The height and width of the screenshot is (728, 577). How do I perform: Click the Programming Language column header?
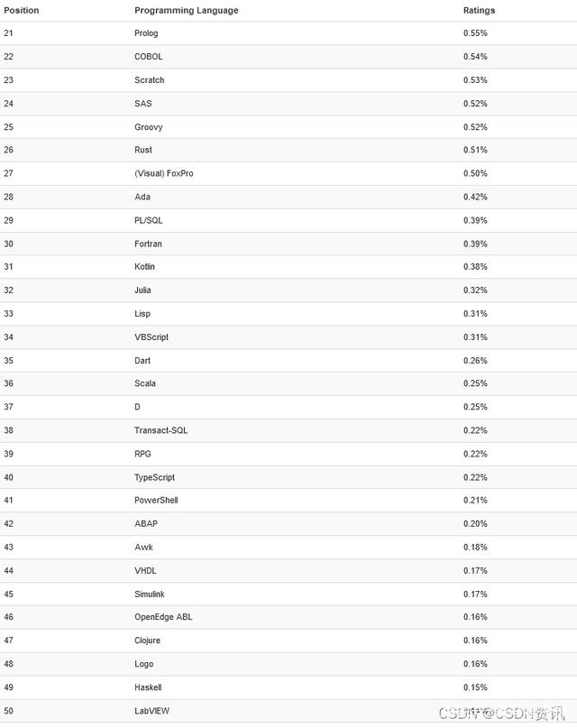click(x=186, y=11)
